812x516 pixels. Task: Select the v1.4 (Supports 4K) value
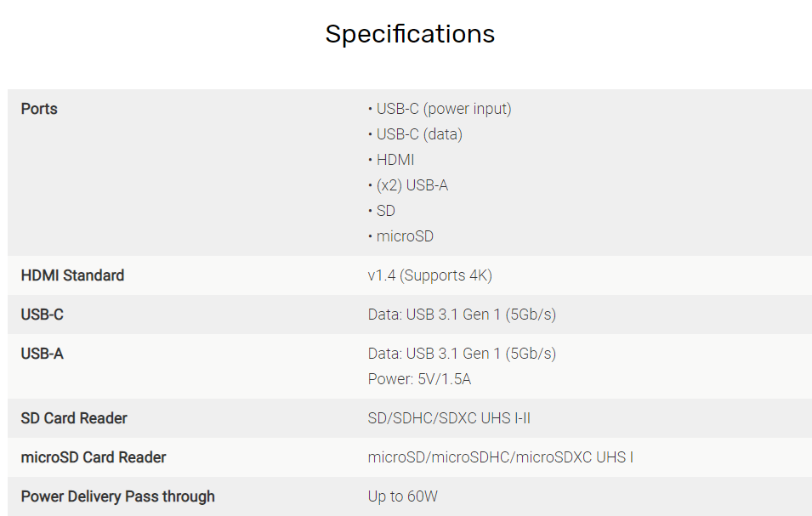[430, 275]
